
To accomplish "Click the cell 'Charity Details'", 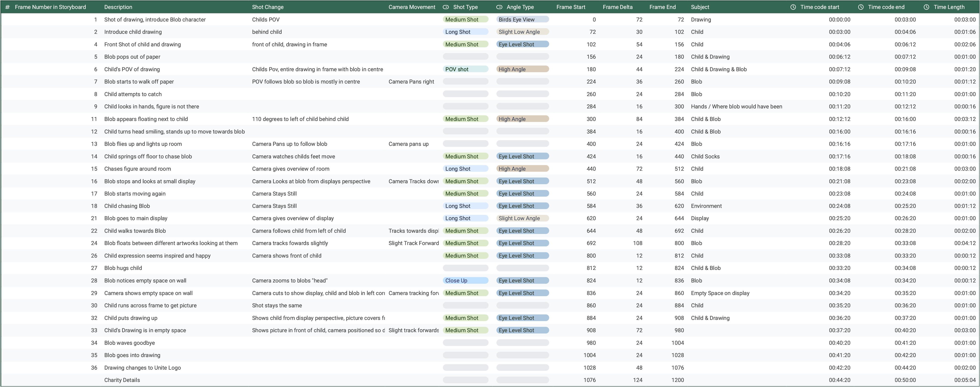I will pos(122,380).
